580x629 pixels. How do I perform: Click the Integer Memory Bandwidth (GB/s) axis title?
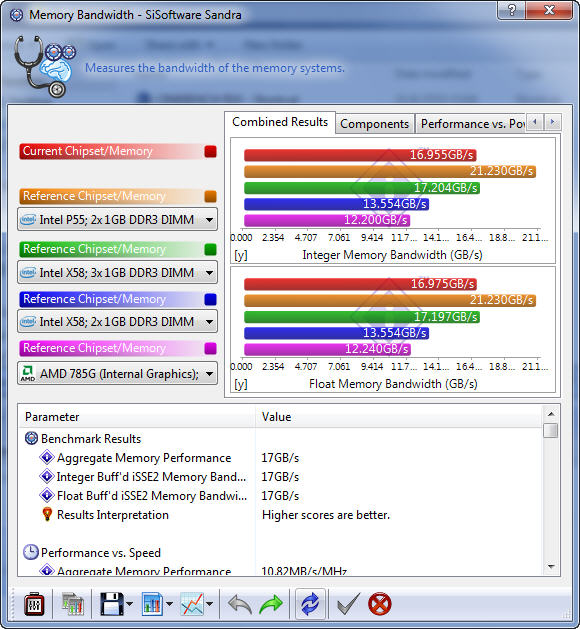(392, 255)
